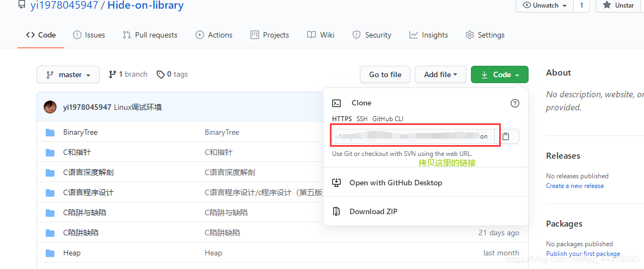The image size is (644, 269).
Task: Open the C陷阱缺陷 folder
Action: 81,233
